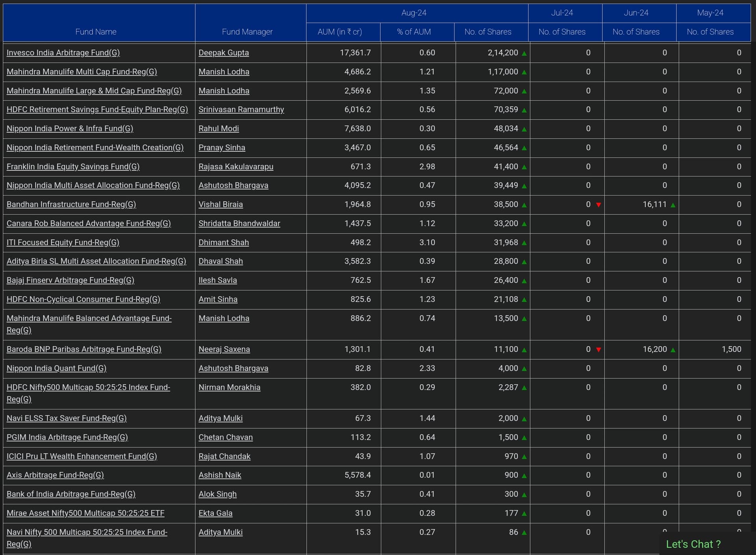Open fund manager Ekta Gala's page
Screen dimensions: 756x555
[x=215, y=513]
